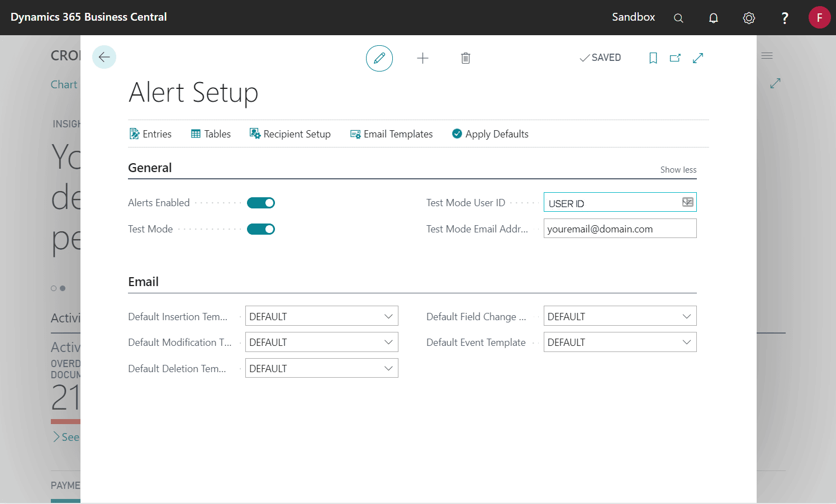Open the settings gear icon
Screen dimensions: 836x504
point(749,18)
